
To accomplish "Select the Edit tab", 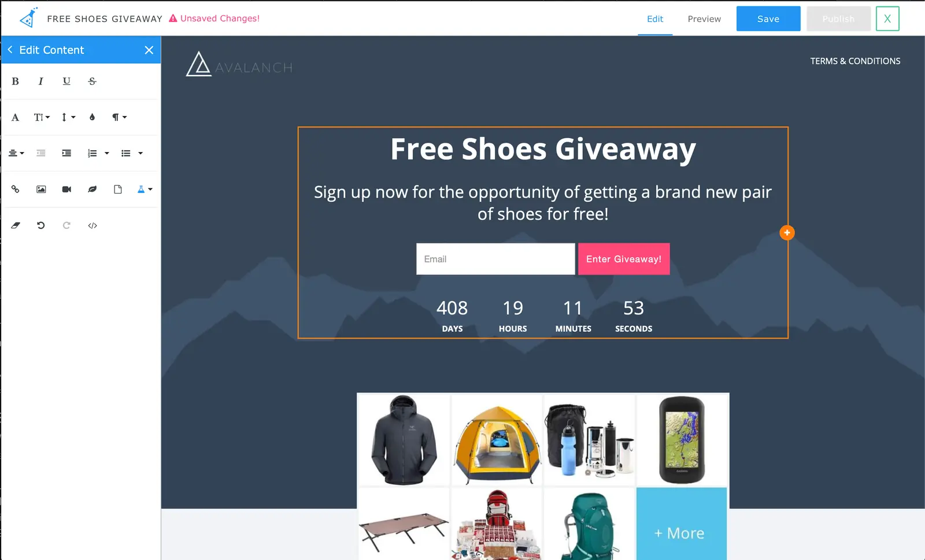I will tap(655, 19).
